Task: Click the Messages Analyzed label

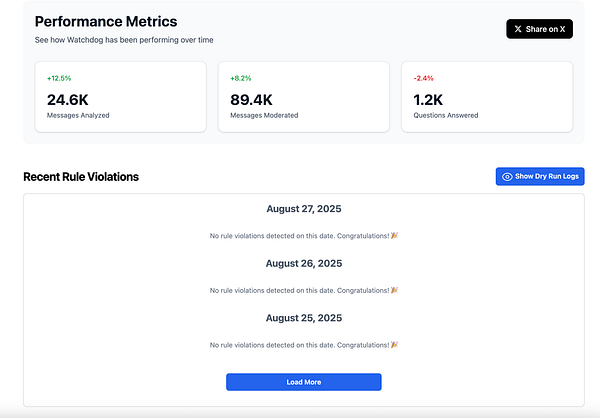Action: click(78, 115)
